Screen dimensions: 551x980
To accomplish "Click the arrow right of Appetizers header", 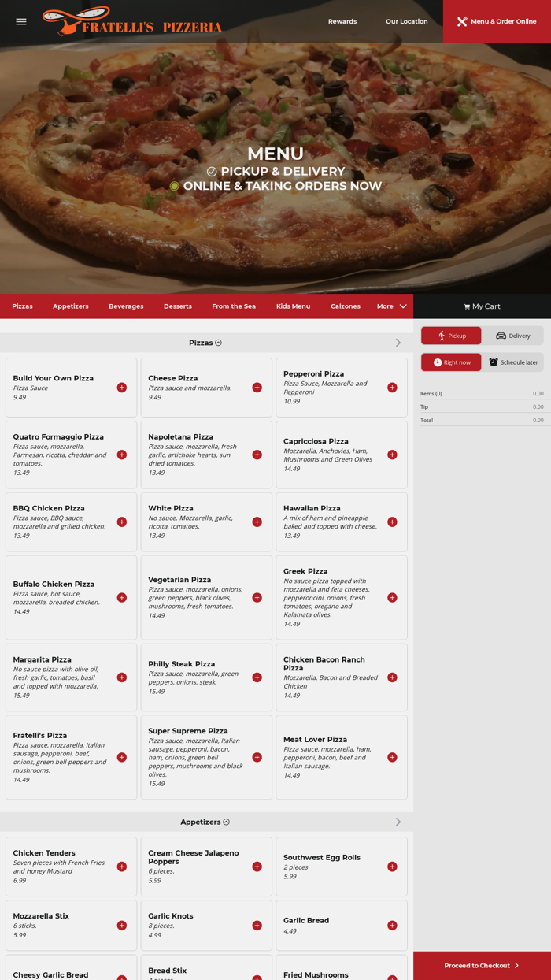I will (x=398, y=822).
